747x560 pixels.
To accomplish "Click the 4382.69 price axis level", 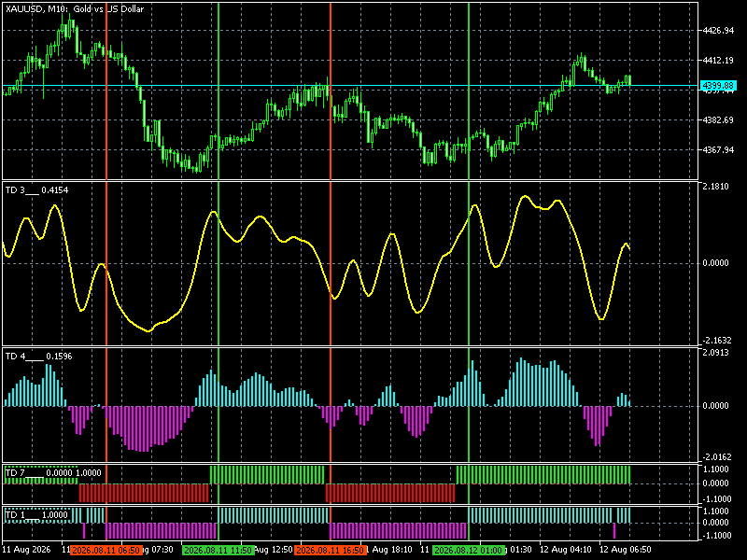I will (718, 120).
